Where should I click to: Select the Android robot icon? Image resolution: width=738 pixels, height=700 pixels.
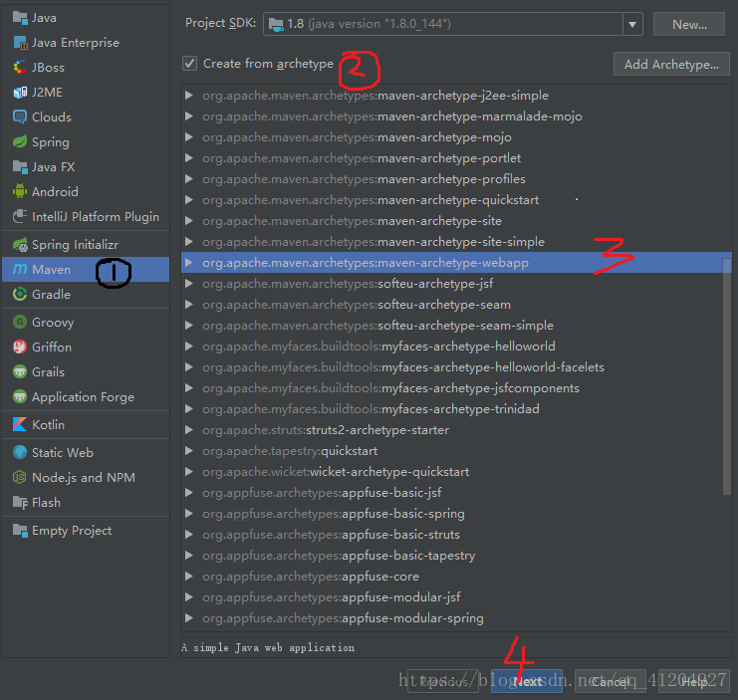(x=20, y=191)
